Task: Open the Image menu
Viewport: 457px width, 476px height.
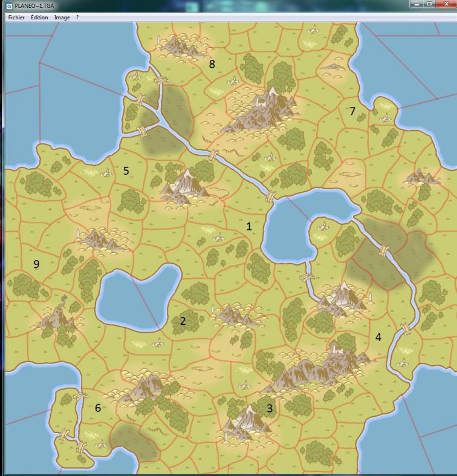Action: click(x=62, y=18)
